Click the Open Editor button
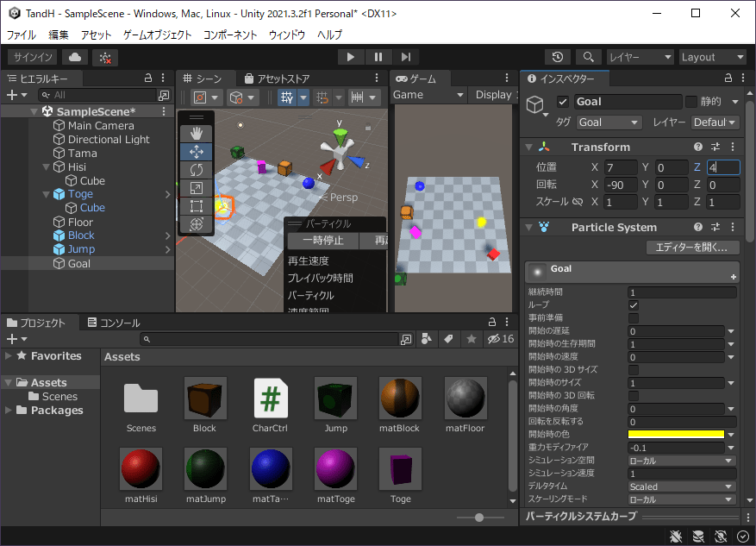 click(x=692, y=248)
